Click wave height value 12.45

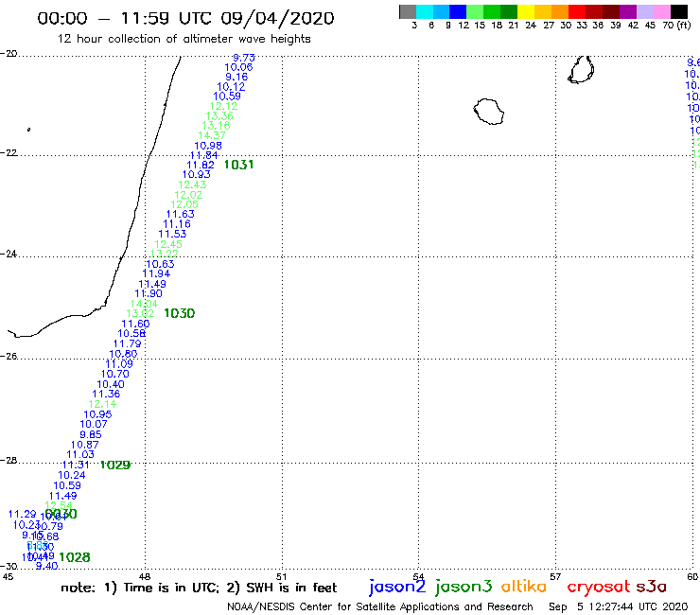pos(168,244)
